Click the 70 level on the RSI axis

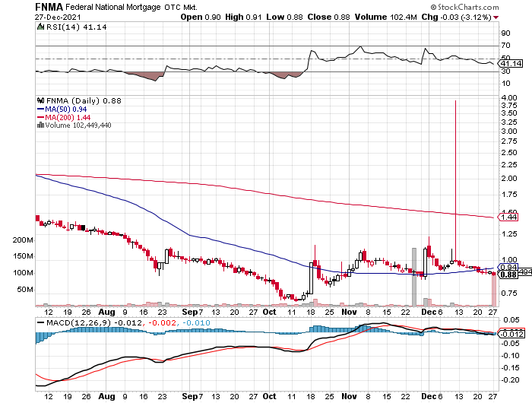point(505,46)
